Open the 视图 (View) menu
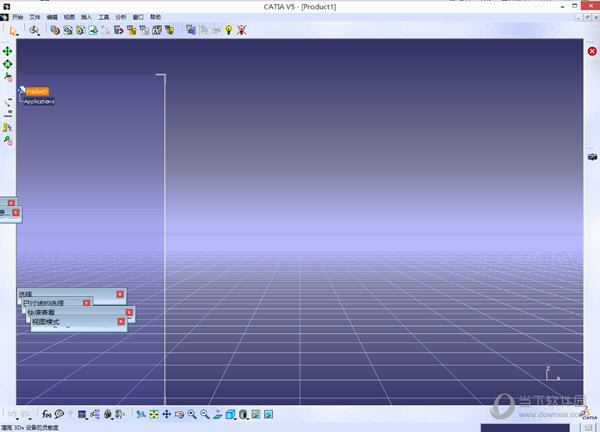 coord(69,17)
